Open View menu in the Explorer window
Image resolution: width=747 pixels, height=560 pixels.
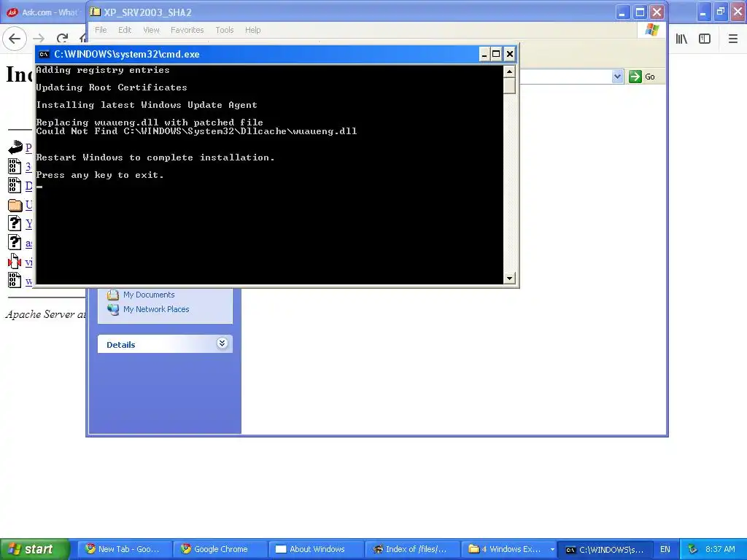pyautogui.click(x=151, y=30)
